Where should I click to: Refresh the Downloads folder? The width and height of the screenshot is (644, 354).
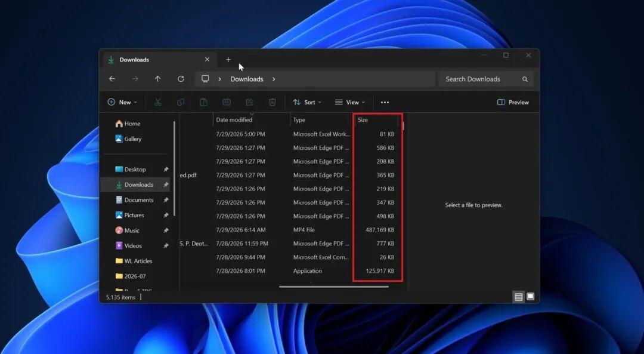click(x=181, y=79)
